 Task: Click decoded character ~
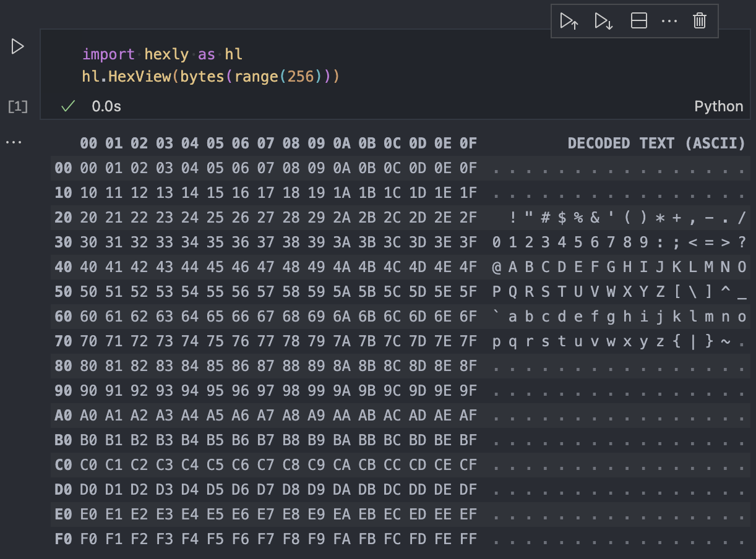point(726,341)
